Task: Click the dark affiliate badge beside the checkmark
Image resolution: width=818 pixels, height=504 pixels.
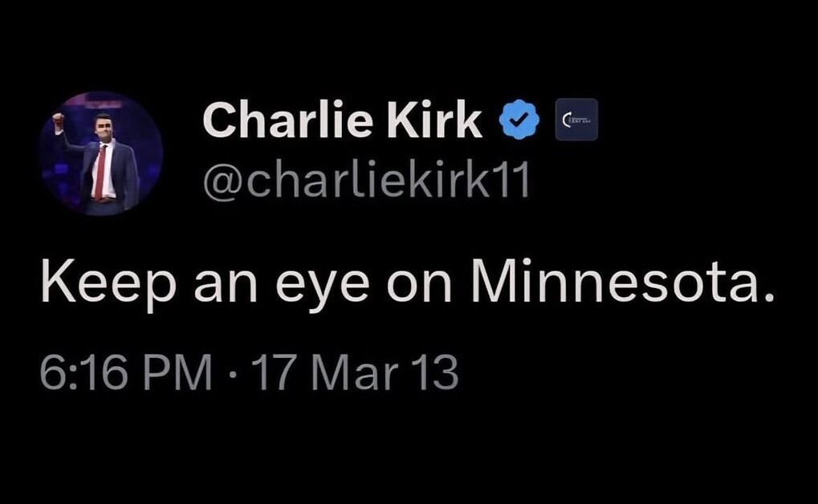Action: pyautogui.click(x=576, y=120)
